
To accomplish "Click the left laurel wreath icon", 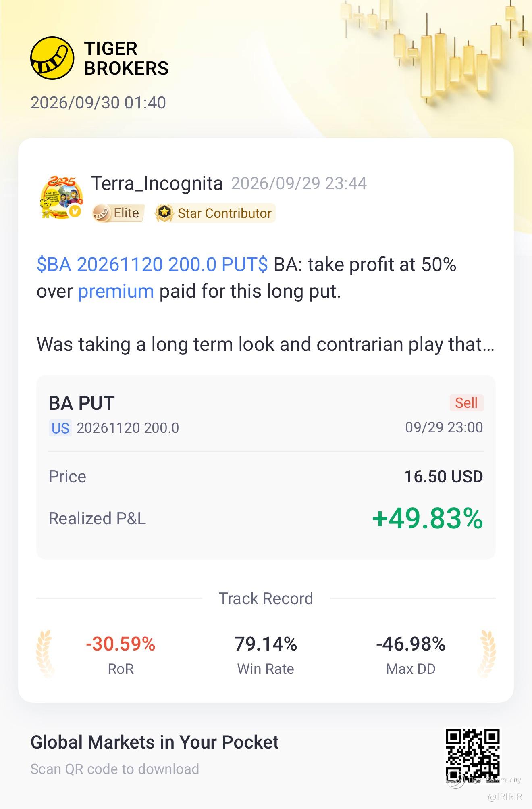I will click(x=45, y=653).
